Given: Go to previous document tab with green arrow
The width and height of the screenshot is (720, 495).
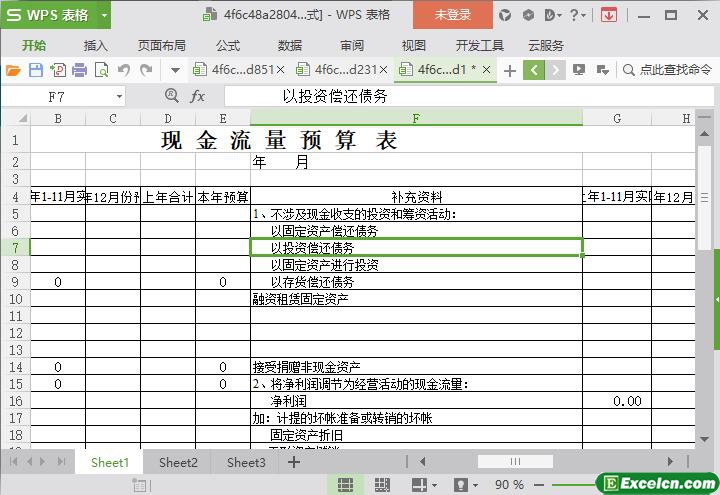Looking at the screenshot, I should click(x=534, y=70).
